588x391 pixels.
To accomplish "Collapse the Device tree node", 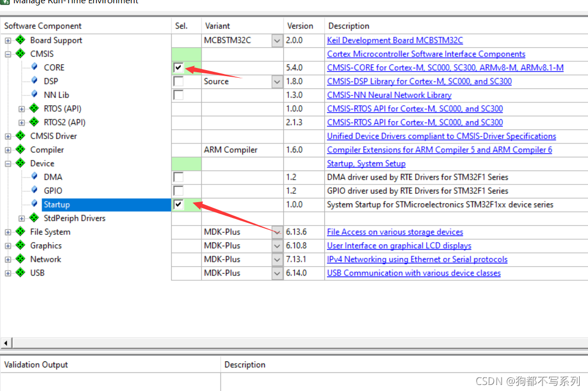I will tap(8, 164).
